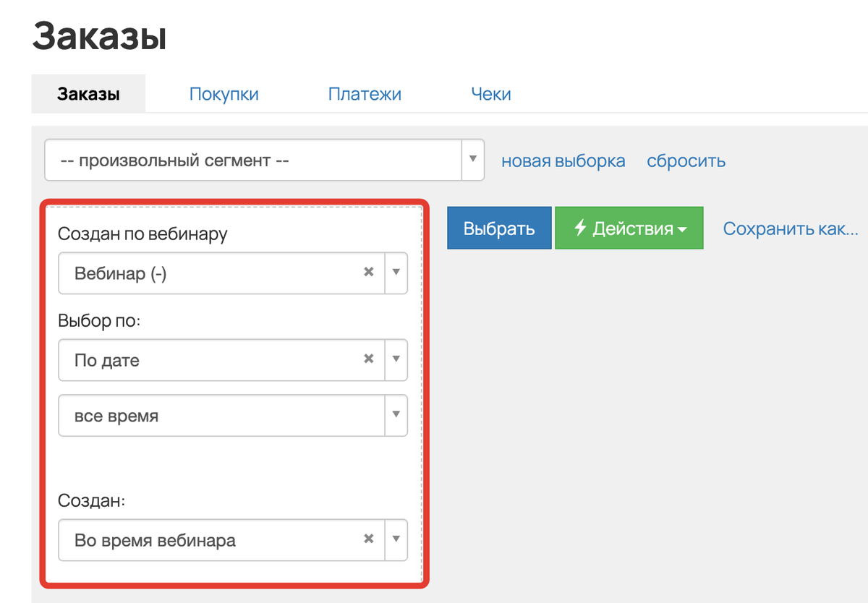Switch to the Покупки tab

(224, 94)
